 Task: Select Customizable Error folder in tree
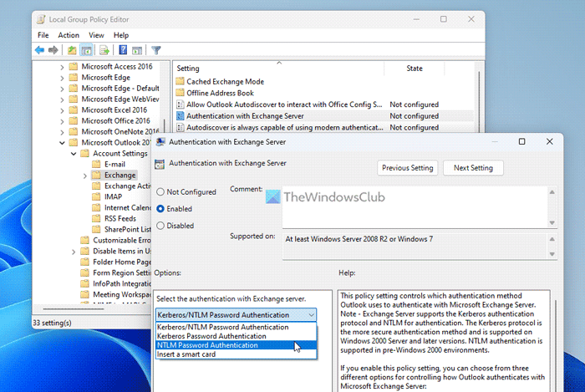[x=116, y=240]
